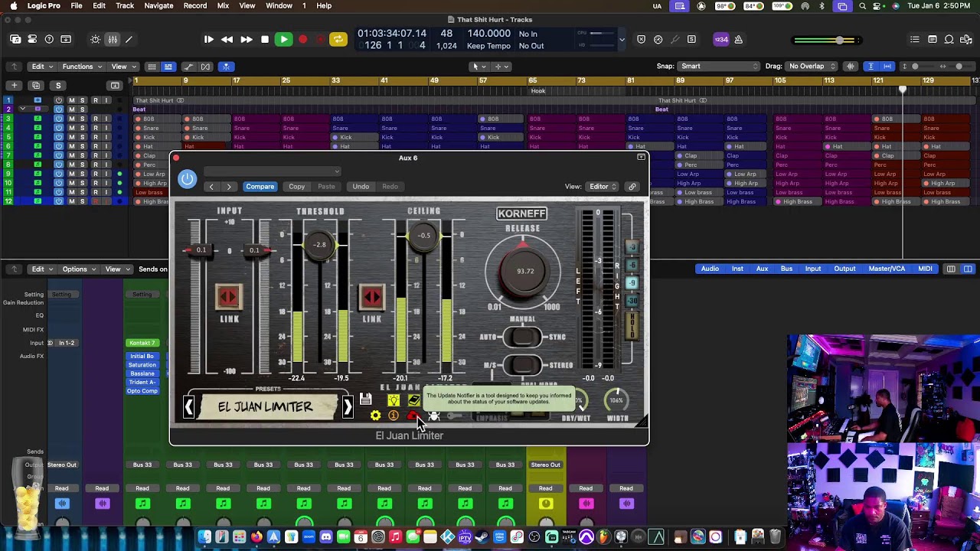Switch mixer filter to Master/VCA tab
This screenshot has height=551, width=980.
point(887,269)
